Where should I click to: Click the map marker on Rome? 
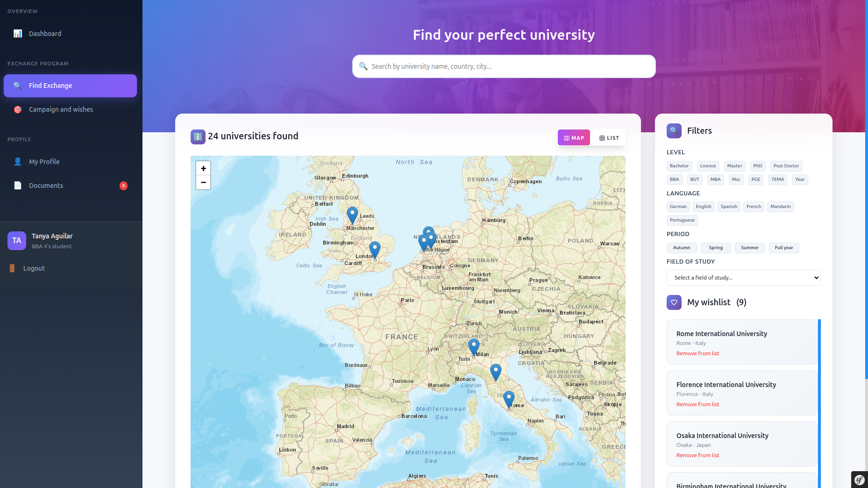click(x=509, y=400)
